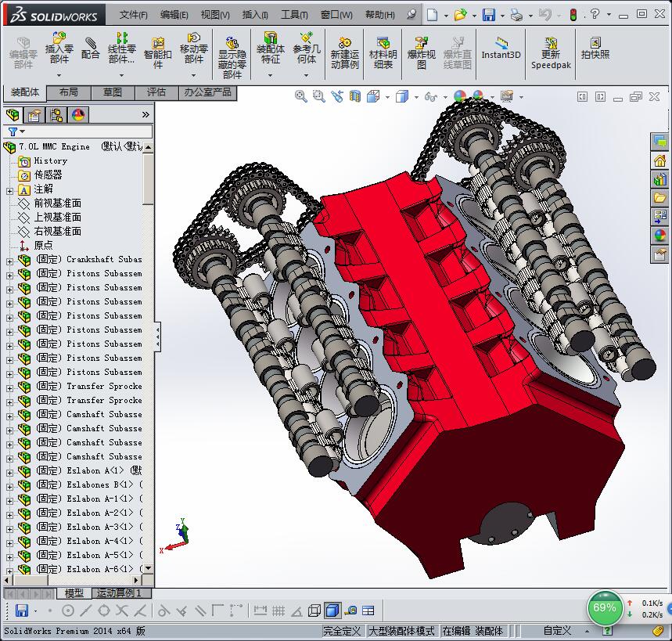Open Display Style dropdown arrow

coord(416,97)
